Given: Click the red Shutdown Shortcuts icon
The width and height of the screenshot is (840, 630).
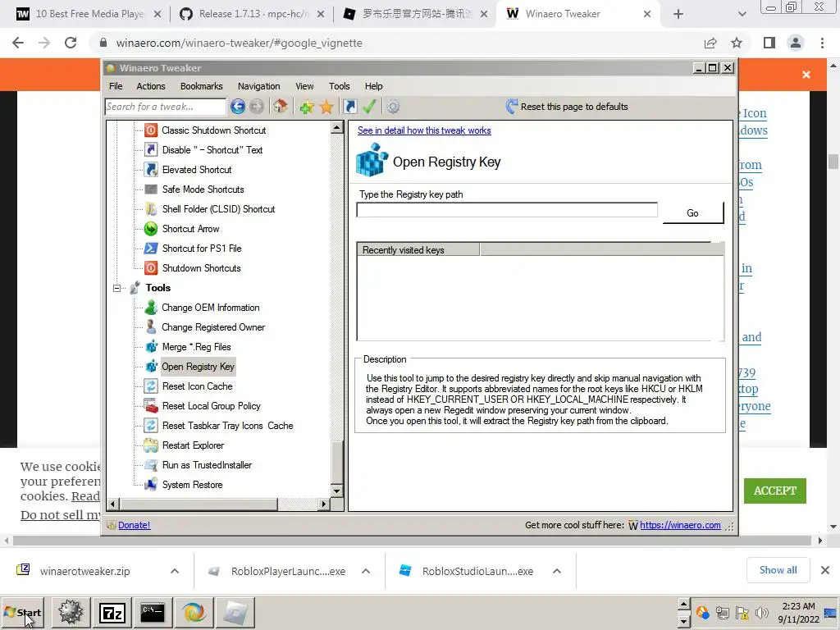Looking at the screenshot, I should pyautogui.click(x=151, y=268).
